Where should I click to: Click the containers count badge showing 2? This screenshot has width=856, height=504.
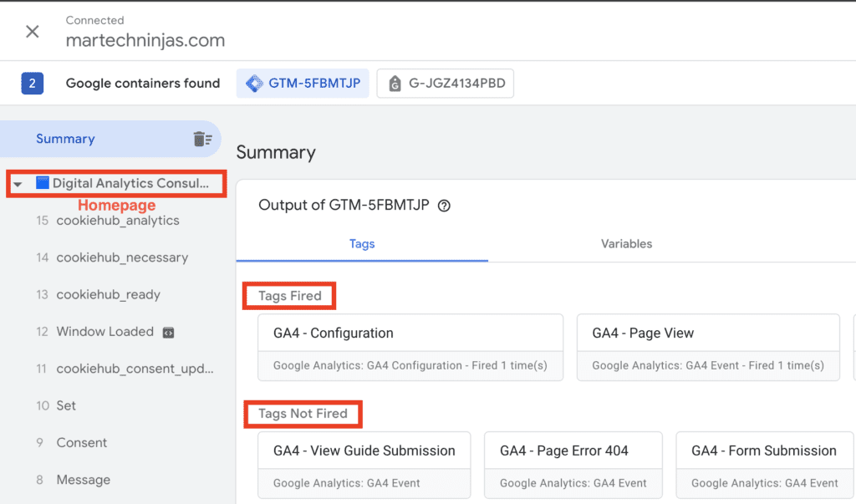click(33, 83)
